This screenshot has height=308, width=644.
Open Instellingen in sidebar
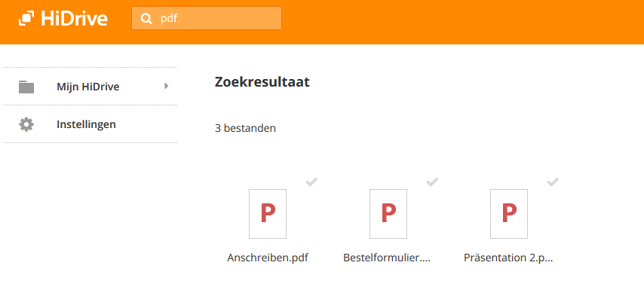[86, 124]
